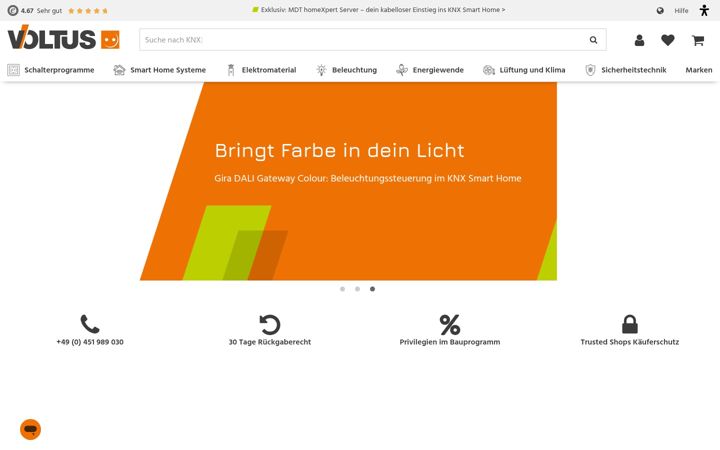Click the Trusted Shops rating badge icon
The image size is (720, 450).
point(13,10)
